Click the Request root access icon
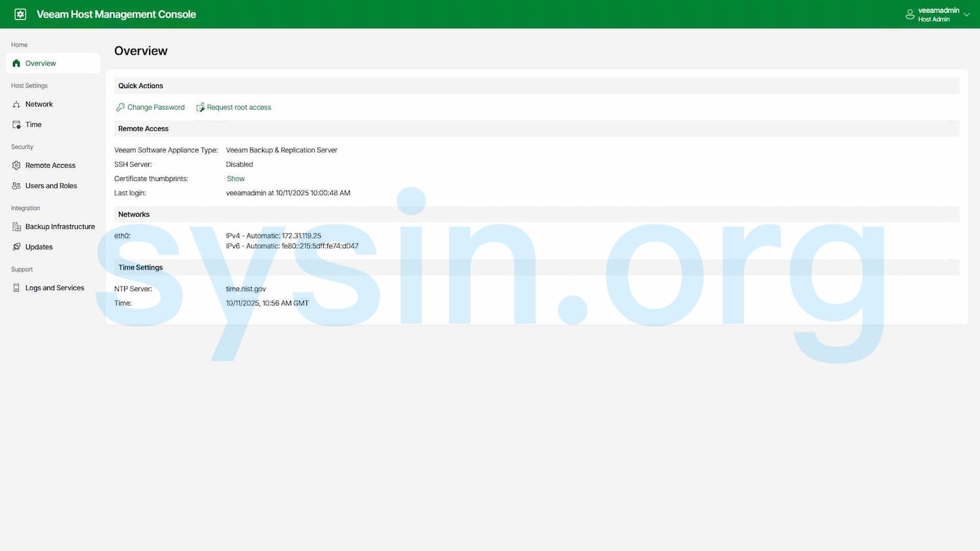980x551 pixels. pyautogui.click(x=201, y=107)
